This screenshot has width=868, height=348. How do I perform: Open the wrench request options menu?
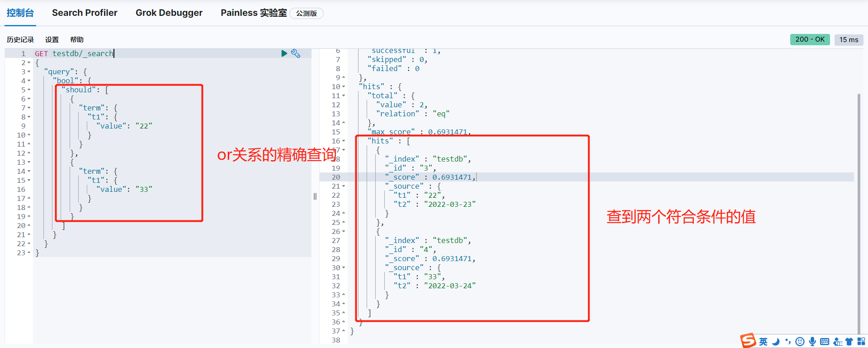(296, 53)
